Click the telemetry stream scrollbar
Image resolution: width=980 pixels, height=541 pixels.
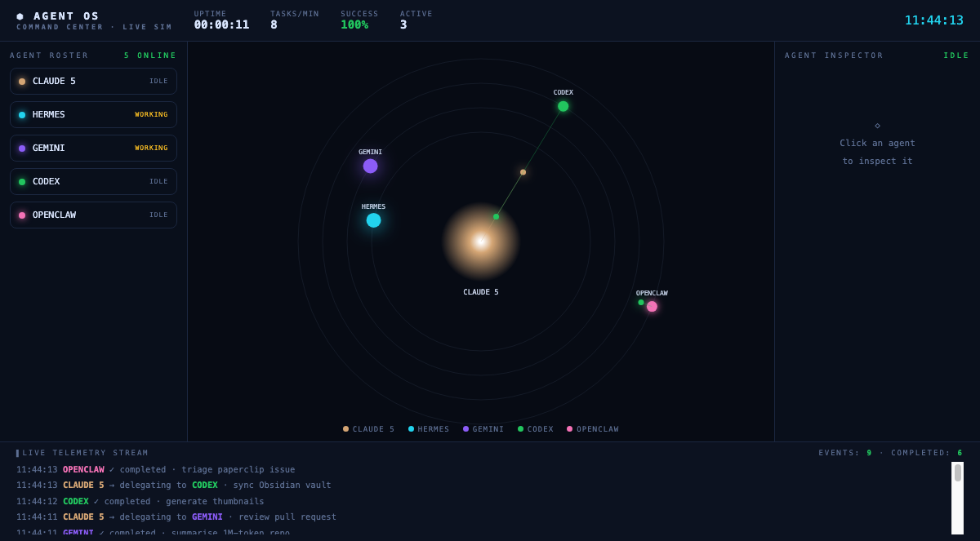[957, 498]
